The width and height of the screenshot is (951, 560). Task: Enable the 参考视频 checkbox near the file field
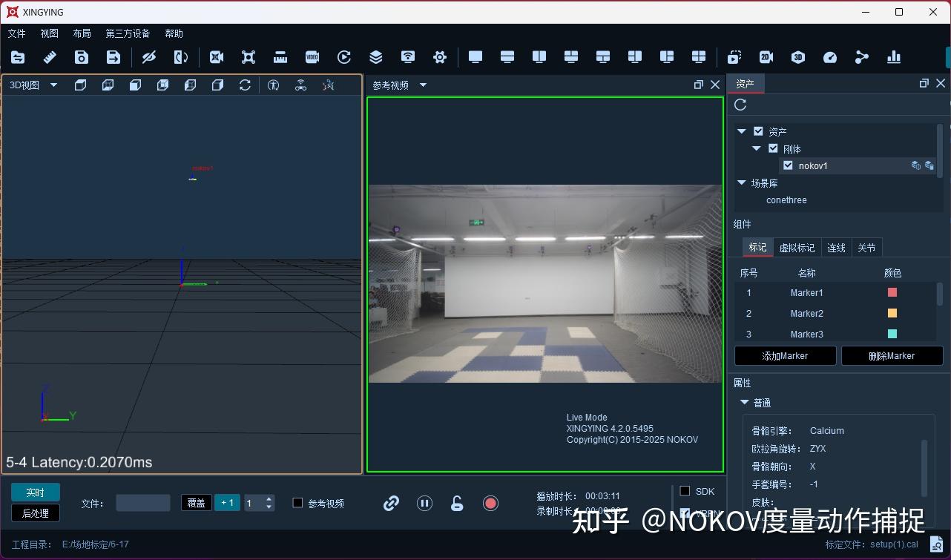point(297,503)
